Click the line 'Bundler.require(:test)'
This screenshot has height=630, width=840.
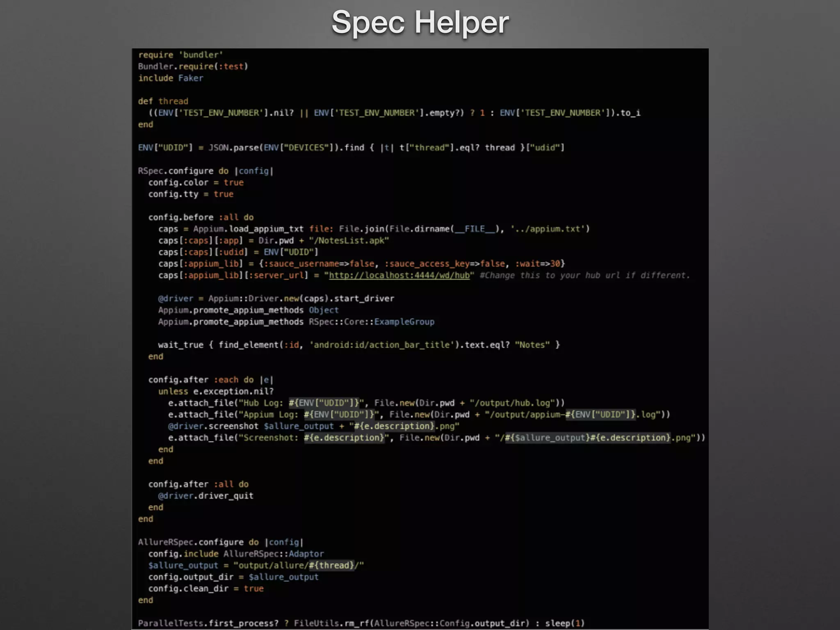pos(193,66)
